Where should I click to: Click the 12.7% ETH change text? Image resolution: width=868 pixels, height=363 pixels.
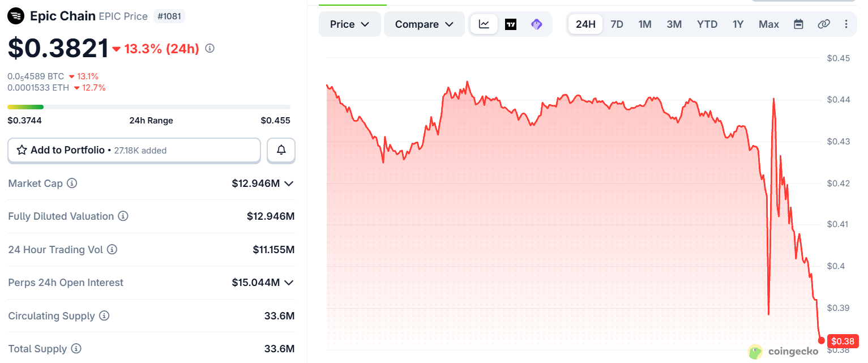tap(94, 87)
